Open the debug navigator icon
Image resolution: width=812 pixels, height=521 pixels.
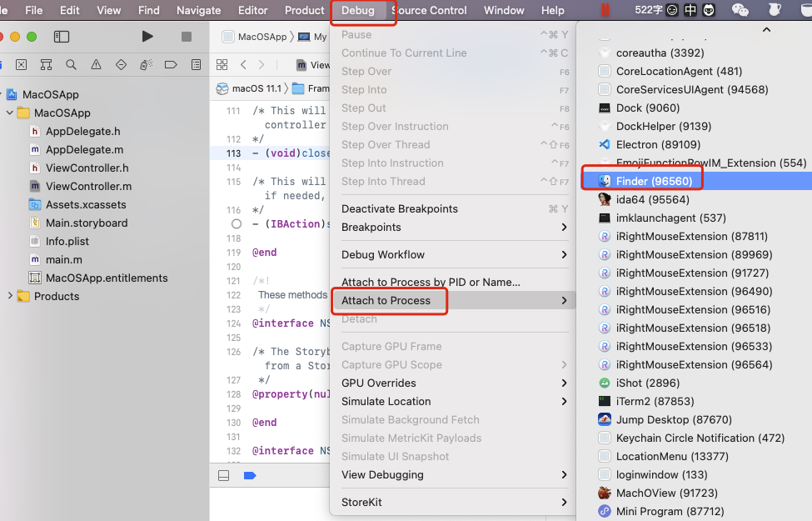[146, 65]
